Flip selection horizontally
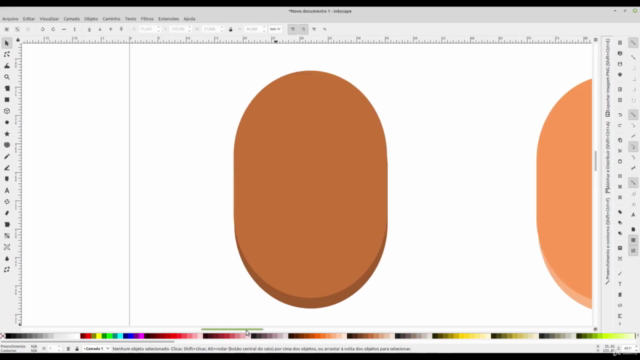This screenshot has width=640, height=360. click(64, 29)
